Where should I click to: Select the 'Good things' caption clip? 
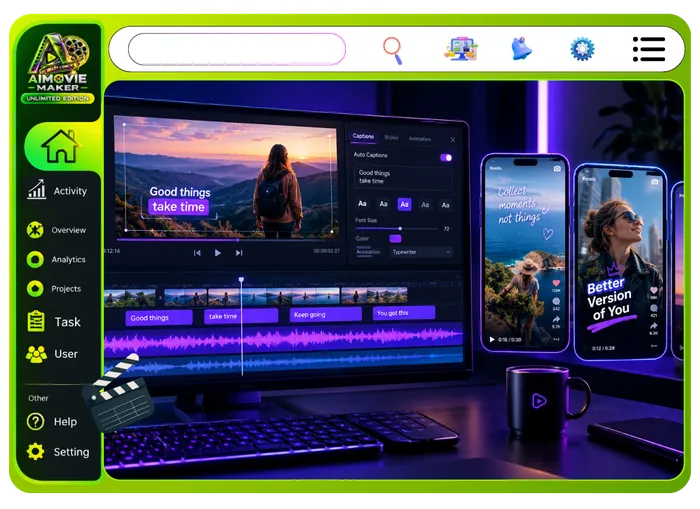pyautogui.click(x=158, y=317)
